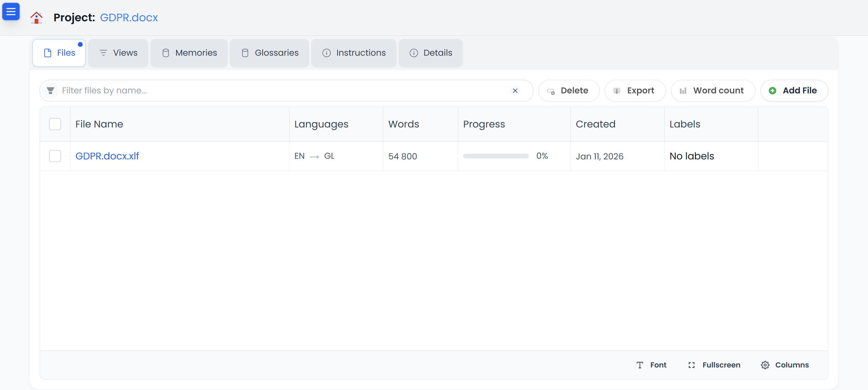Check the select-all checkbox in table header
868x390 pixels.
[x=55, y=124]
